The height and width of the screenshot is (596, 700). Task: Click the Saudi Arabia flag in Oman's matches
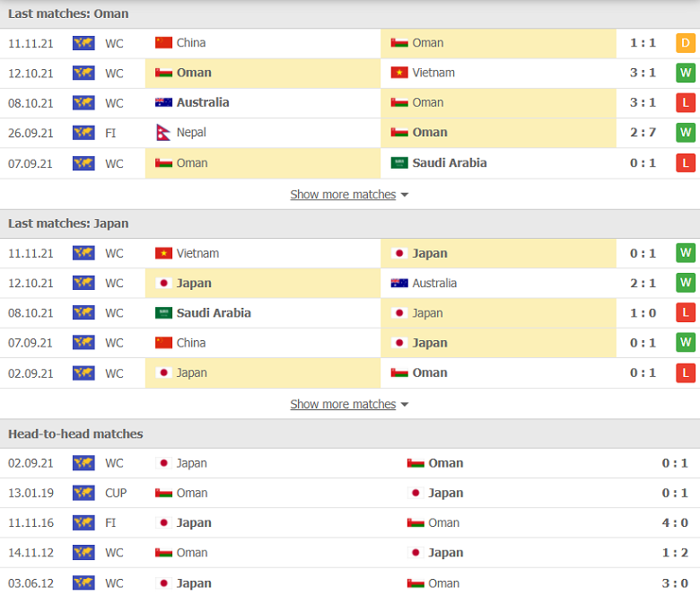tap(399, 163)
